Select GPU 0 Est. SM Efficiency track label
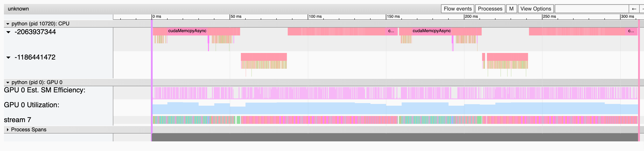 [45, 90]
